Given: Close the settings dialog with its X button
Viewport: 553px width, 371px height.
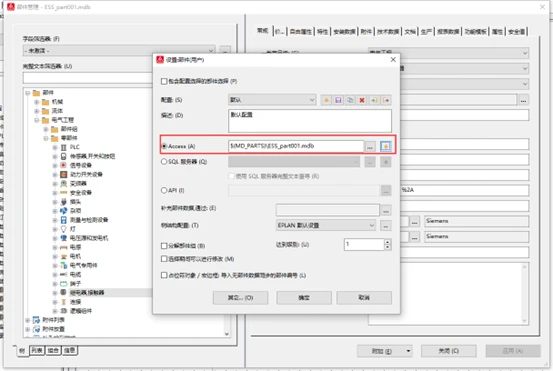Looking at the screenshot, I should coord(393,60).
